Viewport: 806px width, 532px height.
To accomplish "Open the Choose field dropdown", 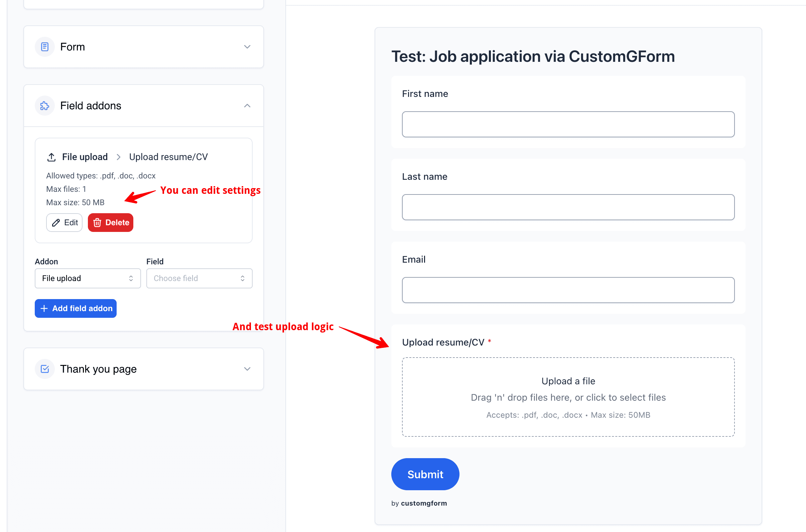I will [x=199, y=278].
